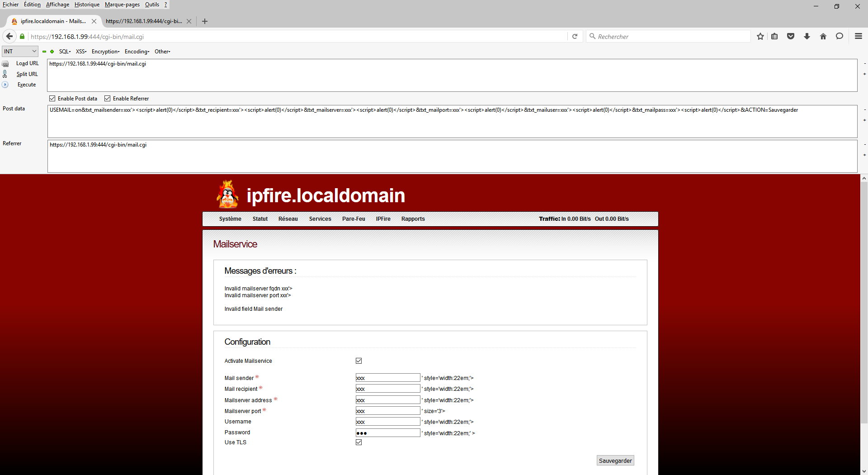Open a new browser tab with plus
This screenshot has height=475, width=868.
coord(205,21)
